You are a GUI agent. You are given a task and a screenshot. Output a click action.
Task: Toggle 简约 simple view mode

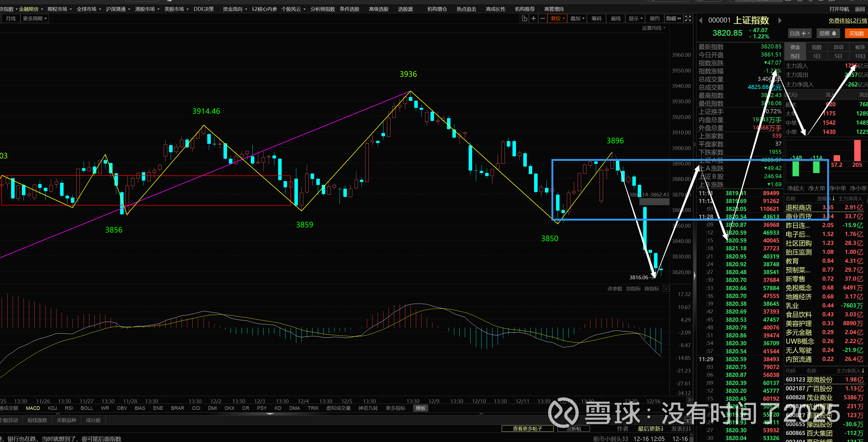[x=654, y=18]
